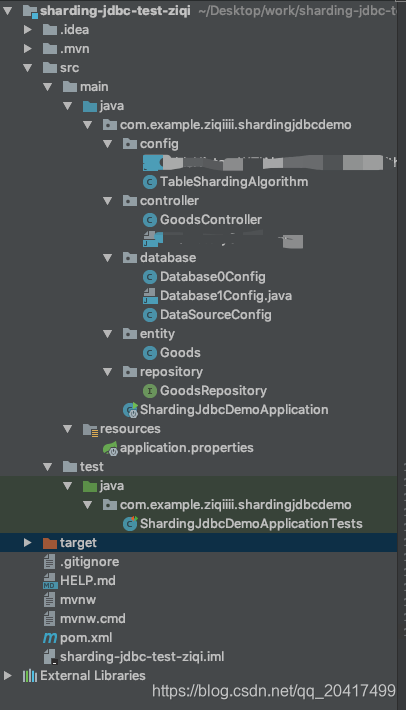Open the mvnw.cmd file
This screenshot has height=710, width=406.
click(x=93, y=619)
